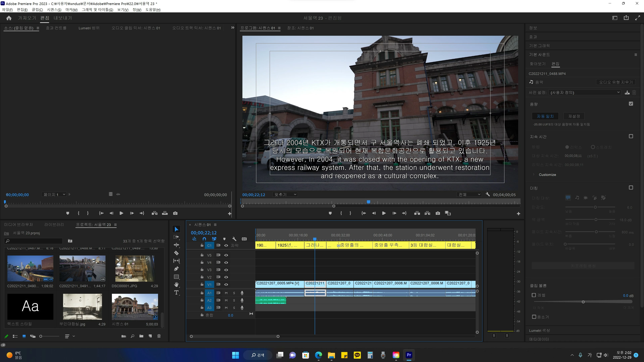Open the 시퀀스(S) menu
Image resolution: width=644 pixels, height=362 pixels.
point(54,10)
